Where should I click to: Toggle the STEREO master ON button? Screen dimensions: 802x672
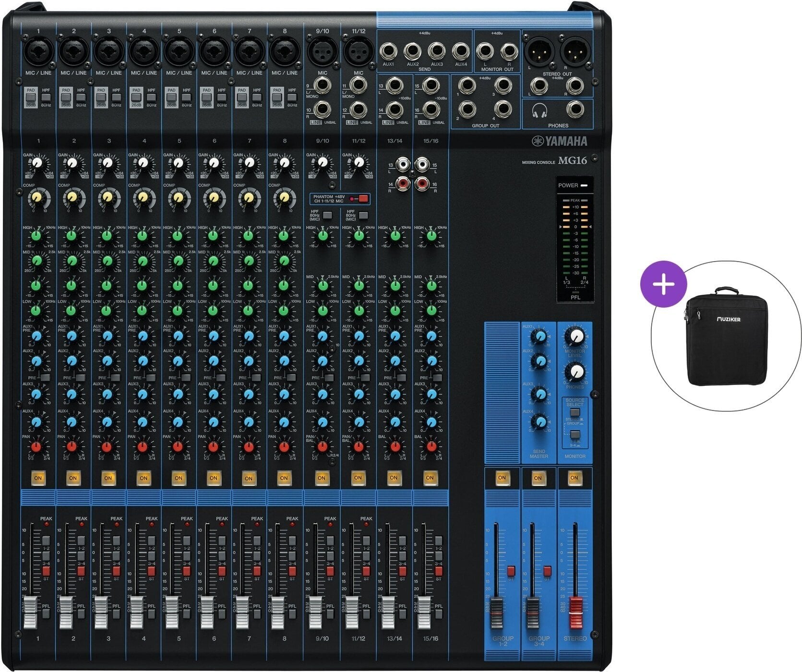coord(574,478)
